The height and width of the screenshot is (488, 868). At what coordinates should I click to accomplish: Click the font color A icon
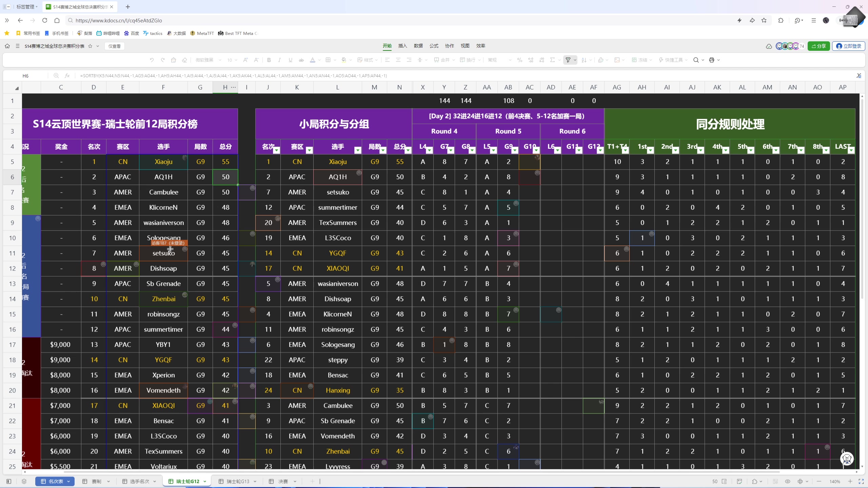coord(313,60)
